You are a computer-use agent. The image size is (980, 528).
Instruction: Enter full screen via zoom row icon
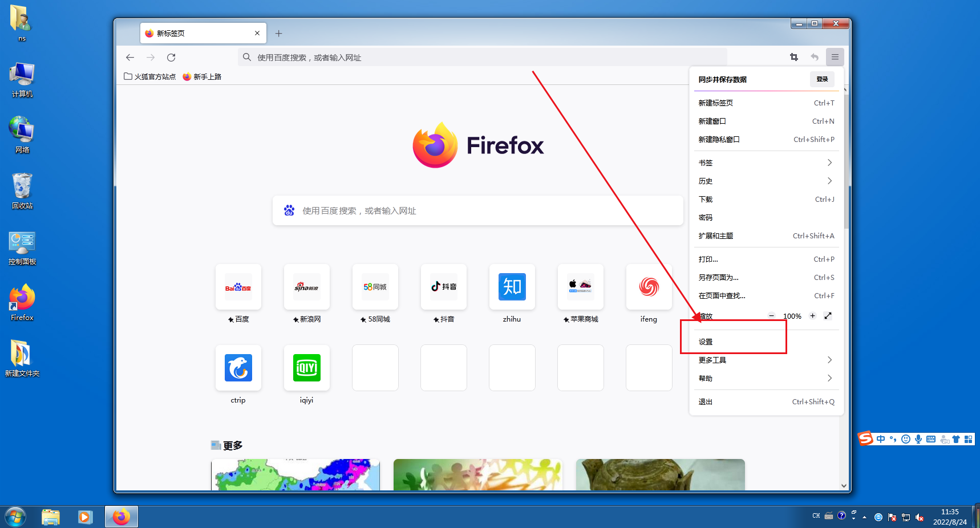tap(828, 316)
